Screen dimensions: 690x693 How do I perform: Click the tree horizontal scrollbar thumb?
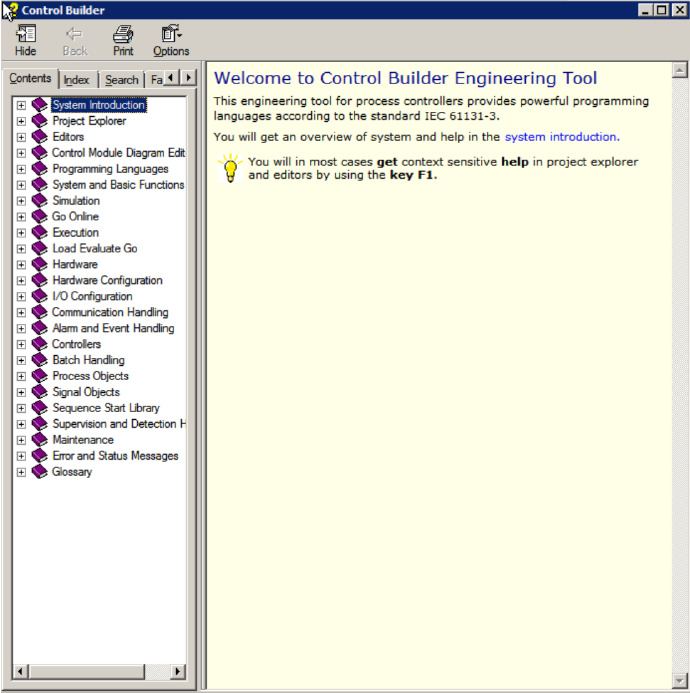tap(87, 672)
